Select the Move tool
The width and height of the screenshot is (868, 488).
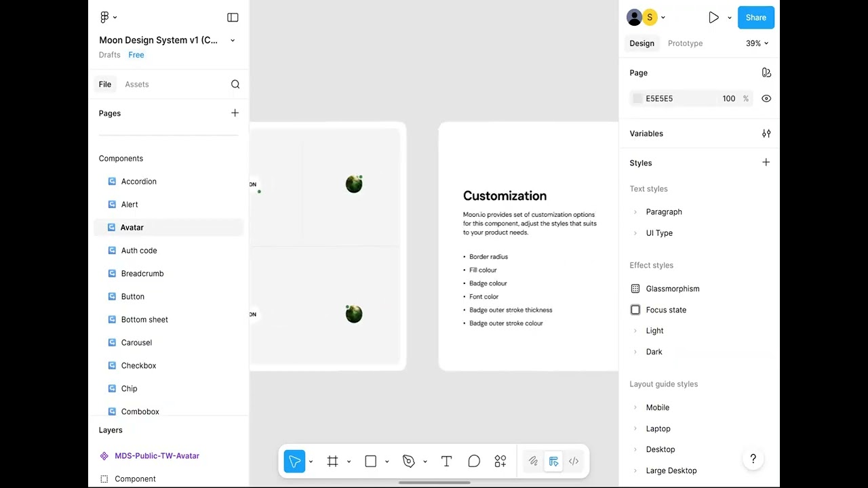[294, 462]
